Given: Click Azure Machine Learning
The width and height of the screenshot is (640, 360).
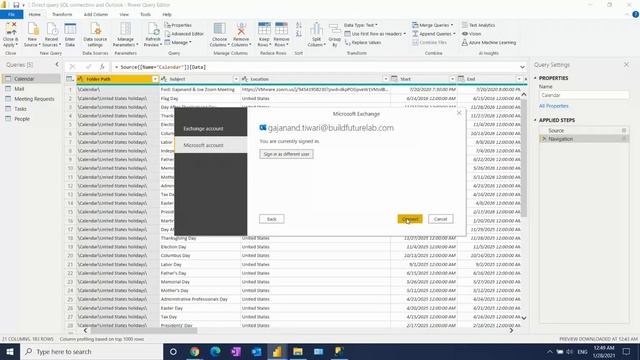Looking at the screenshot, I should point(489,42).
